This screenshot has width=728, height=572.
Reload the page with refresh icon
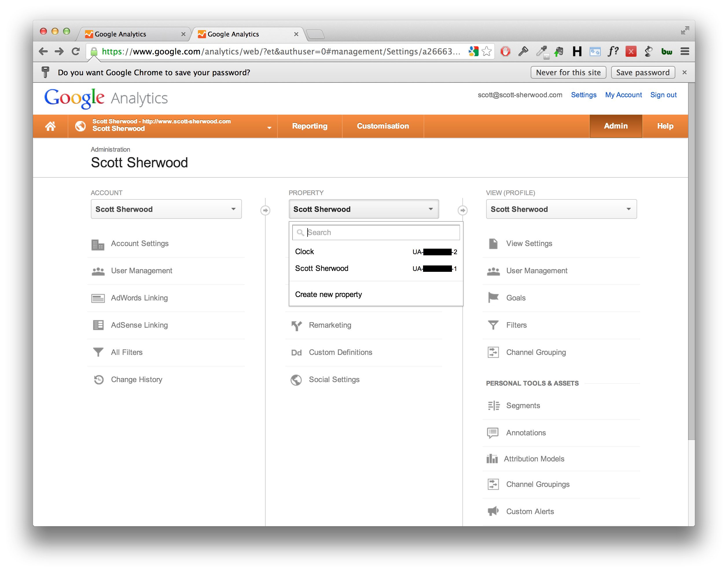click(x=76, y=52)
